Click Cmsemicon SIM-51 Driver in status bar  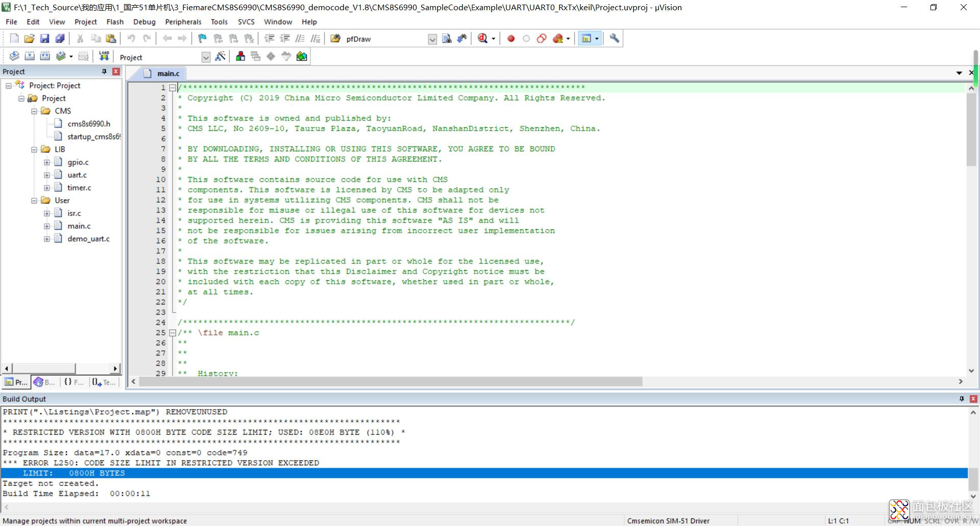point(668,521)
